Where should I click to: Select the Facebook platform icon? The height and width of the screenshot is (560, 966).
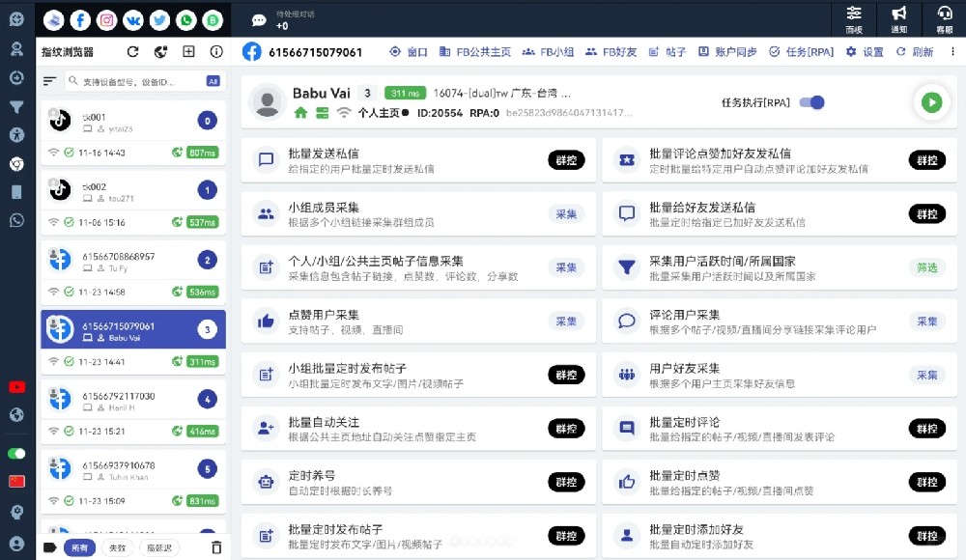click(x=80, y=20)
